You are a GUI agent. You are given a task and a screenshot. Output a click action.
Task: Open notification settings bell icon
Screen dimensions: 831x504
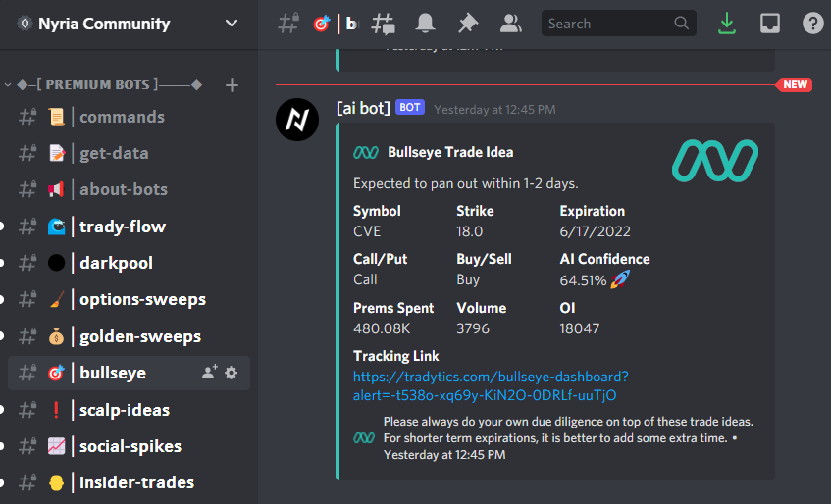[425, 24]
